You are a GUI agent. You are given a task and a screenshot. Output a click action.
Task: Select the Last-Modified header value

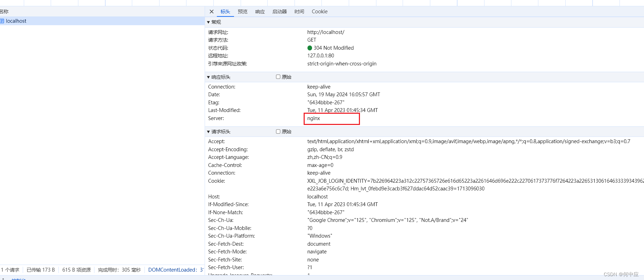[342, 110]
